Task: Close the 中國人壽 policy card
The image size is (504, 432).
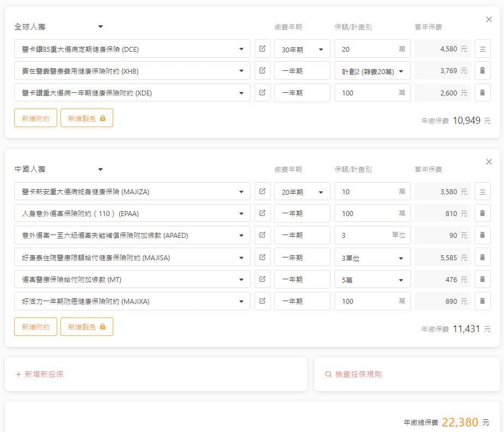Action: coord(489,162)
